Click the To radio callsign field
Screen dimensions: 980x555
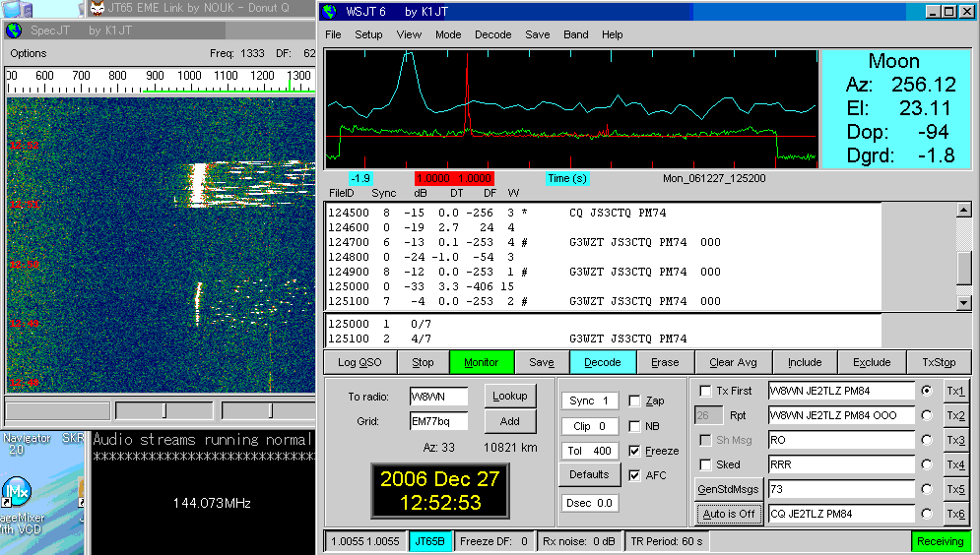point(438,397)
